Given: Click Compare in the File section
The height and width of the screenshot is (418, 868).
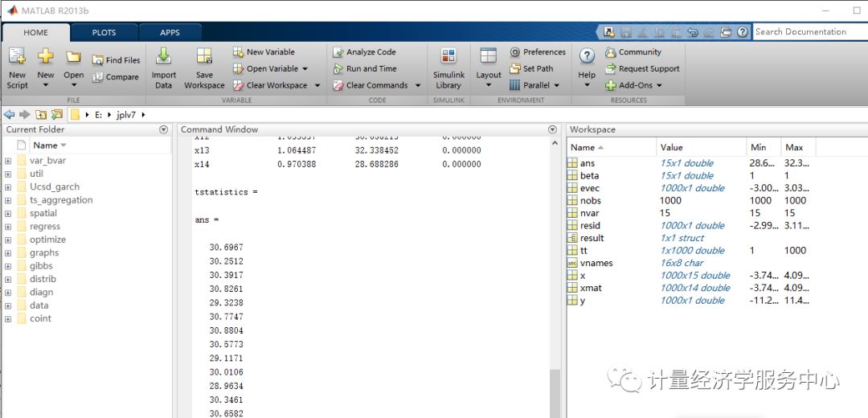Looking at the screenshot, I should tap(116, 77).
